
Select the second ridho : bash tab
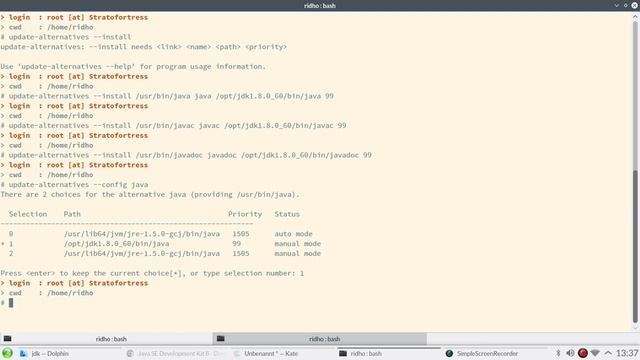pos(320,339)
